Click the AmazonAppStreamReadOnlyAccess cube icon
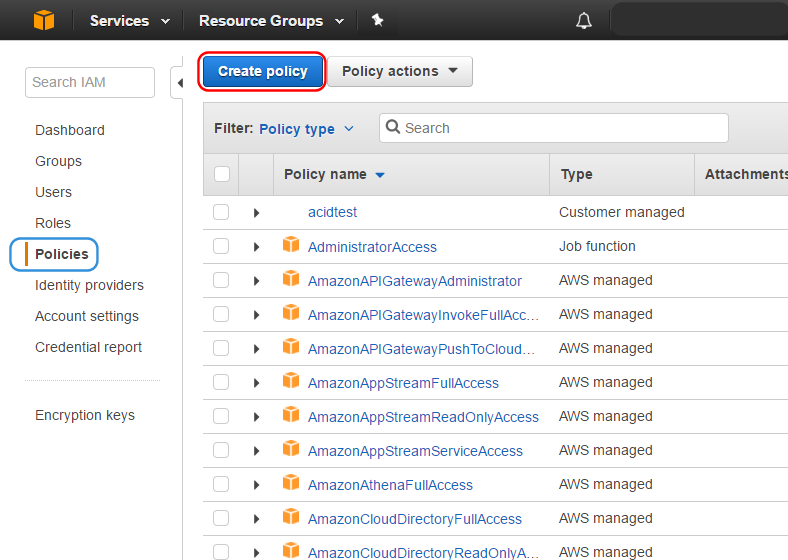788x560 pixels. 291,415
